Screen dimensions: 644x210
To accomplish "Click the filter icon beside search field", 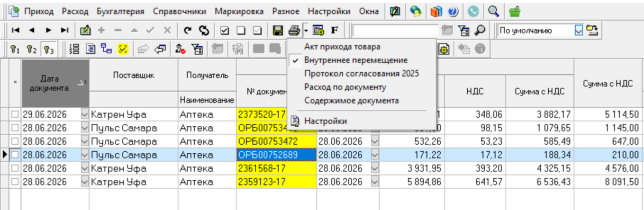I will click(463, 30).
